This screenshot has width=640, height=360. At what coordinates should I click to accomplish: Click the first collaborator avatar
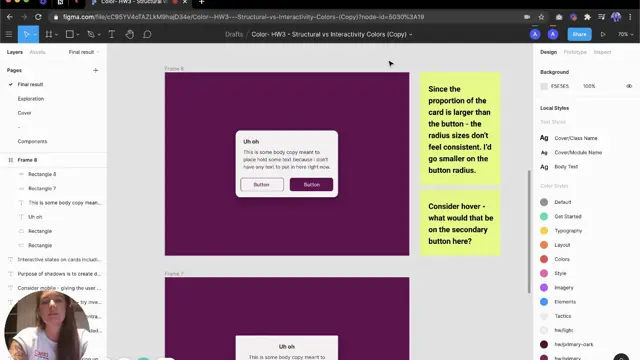(x=535, y=34)
